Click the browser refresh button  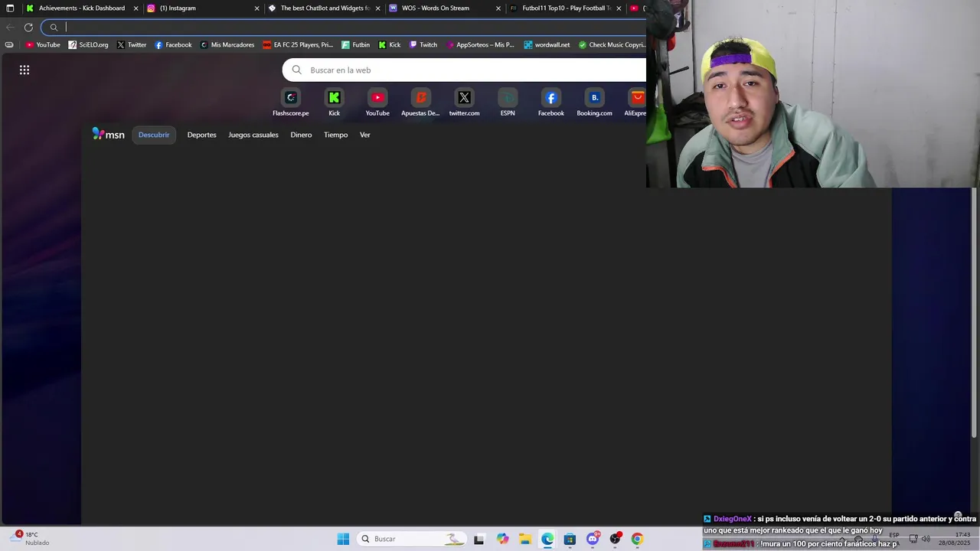[28, 28]
